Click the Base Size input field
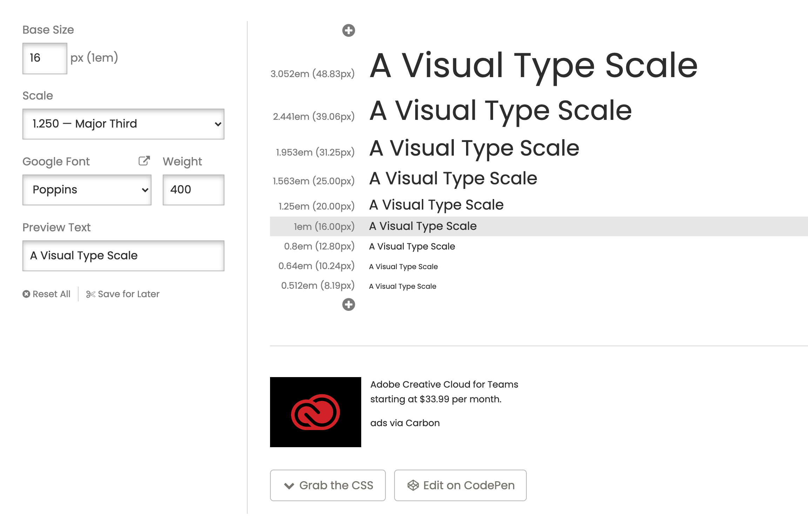Viewport: 808px width, 532px height. [45, 58]
